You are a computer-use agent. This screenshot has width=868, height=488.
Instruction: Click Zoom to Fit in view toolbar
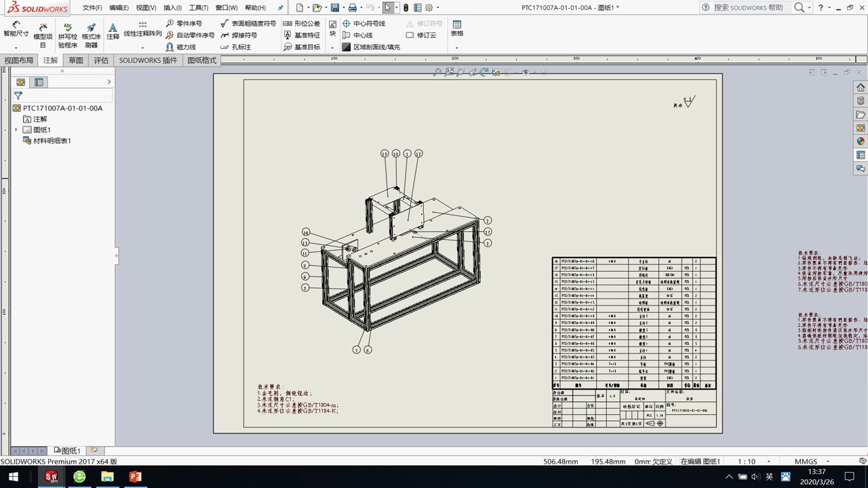coord(437,71)
